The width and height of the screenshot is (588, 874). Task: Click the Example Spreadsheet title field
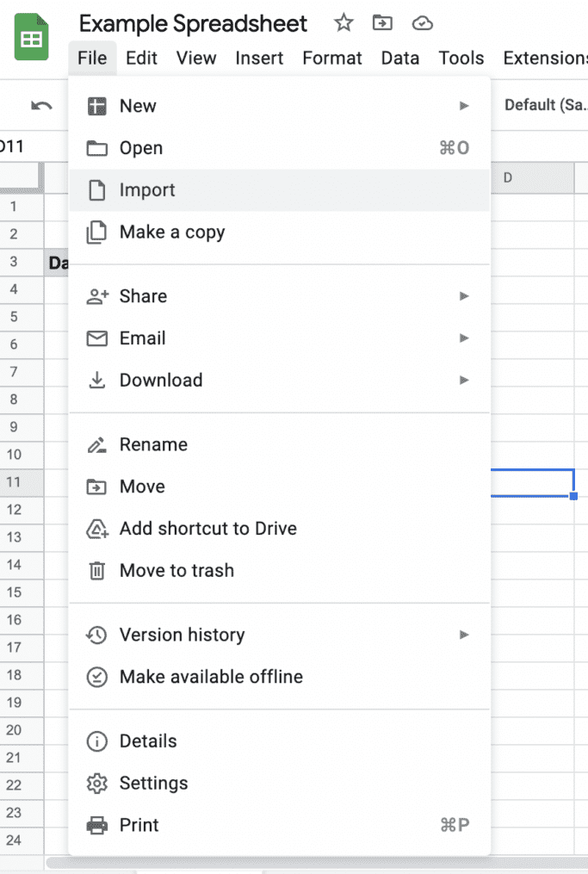[191, 23]
